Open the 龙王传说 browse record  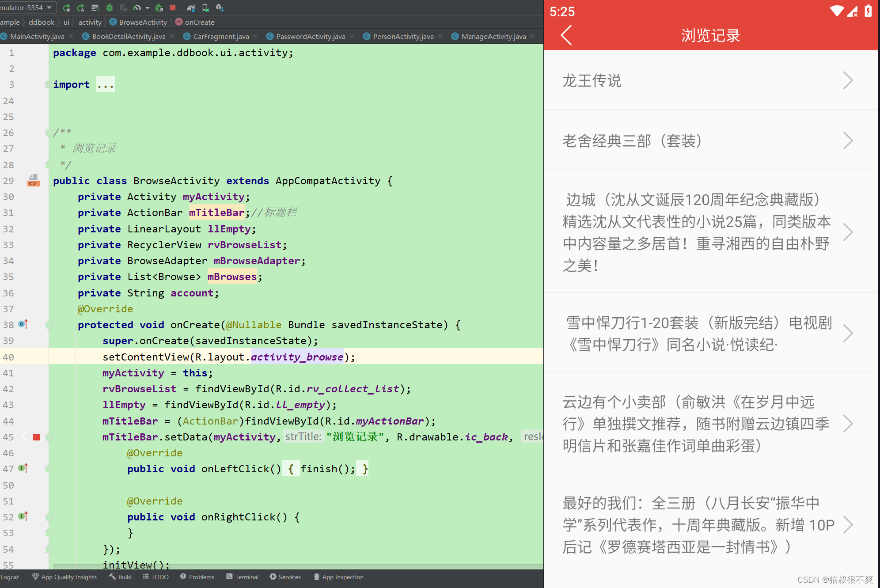coord(710,80)
